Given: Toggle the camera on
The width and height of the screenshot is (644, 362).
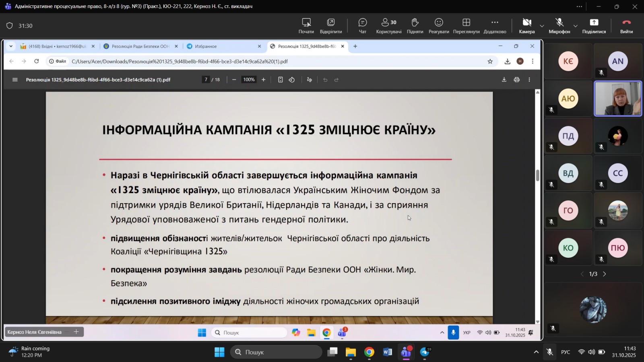Looking at the screenshot, I should [x=526, y=26].
